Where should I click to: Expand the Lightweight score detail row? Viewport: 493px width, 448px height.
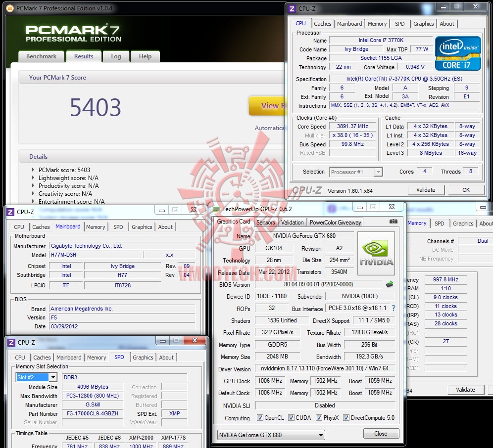tap(33, 178)
